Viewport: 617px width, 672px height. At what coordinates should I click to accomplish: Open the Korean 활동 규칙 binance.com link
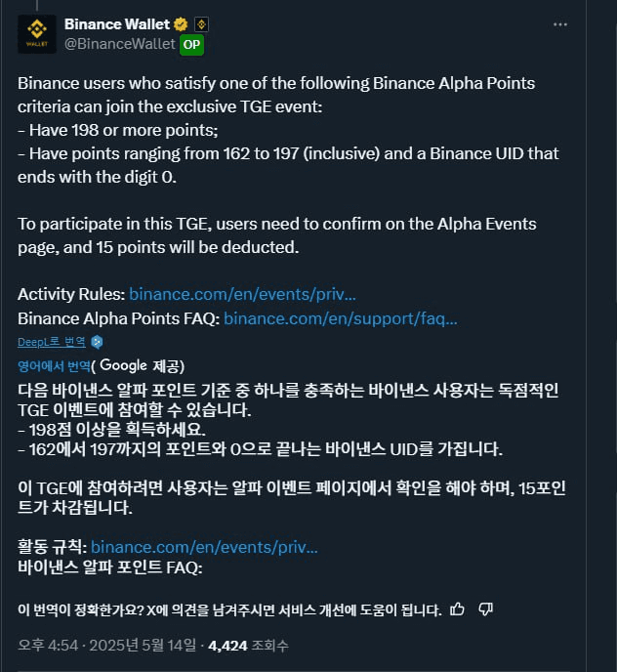(204, 547)
